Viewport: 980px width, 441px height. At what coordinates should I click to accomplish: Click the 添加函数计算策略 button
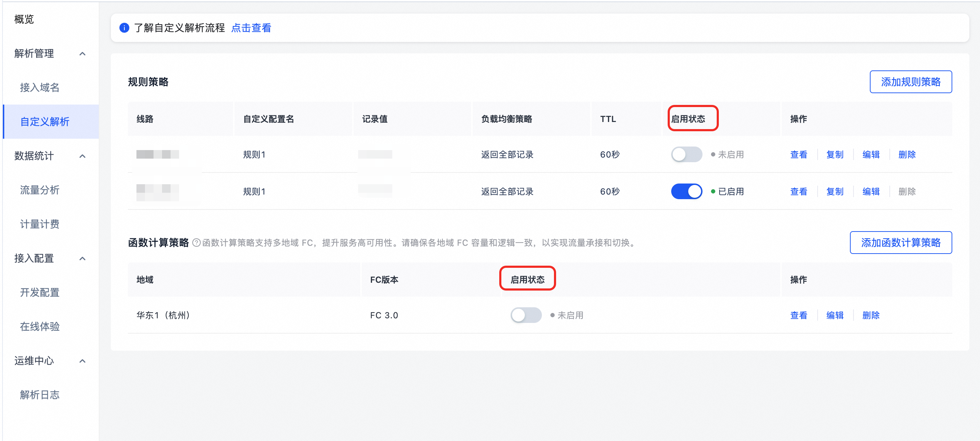point(900,243)
